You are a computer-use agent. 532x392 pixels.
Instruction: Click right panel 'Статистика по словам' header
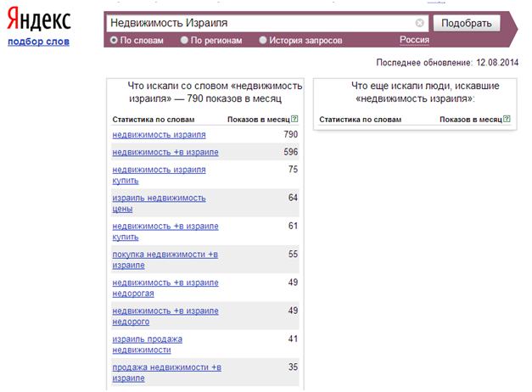coord(361,120)
